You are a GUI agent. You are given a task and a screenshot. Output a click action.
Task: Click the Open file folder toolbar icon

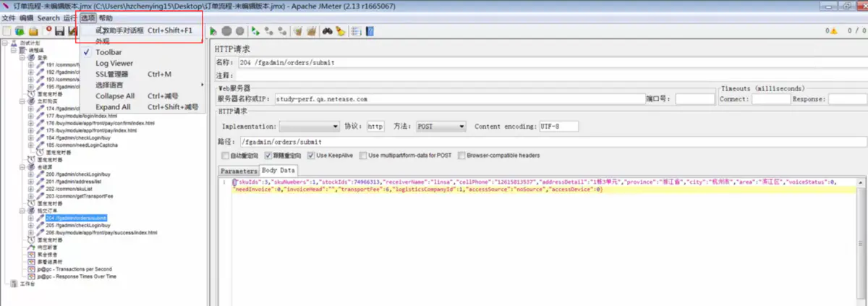tap(33, 31)
